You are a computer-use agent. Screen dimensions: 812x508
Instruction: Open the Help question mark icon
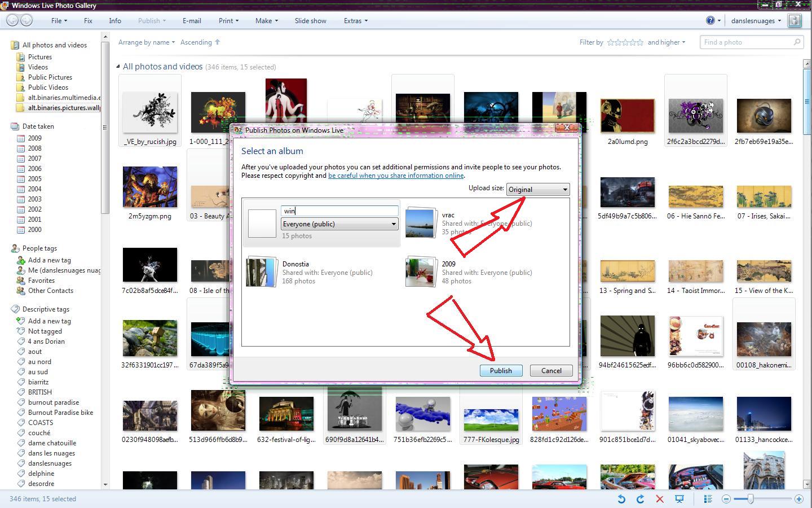click(x=710, y=20)
